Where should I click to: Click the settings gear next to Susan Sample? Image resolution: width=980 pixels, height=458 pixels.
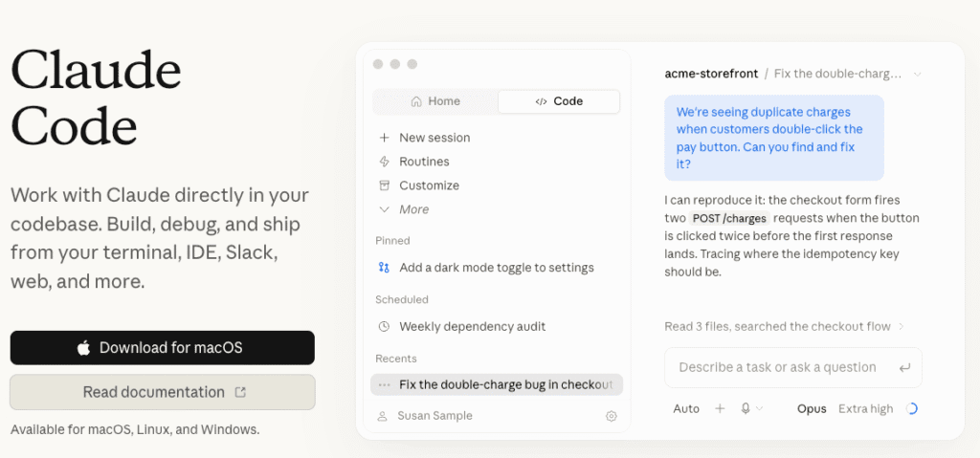click(612, 416)
